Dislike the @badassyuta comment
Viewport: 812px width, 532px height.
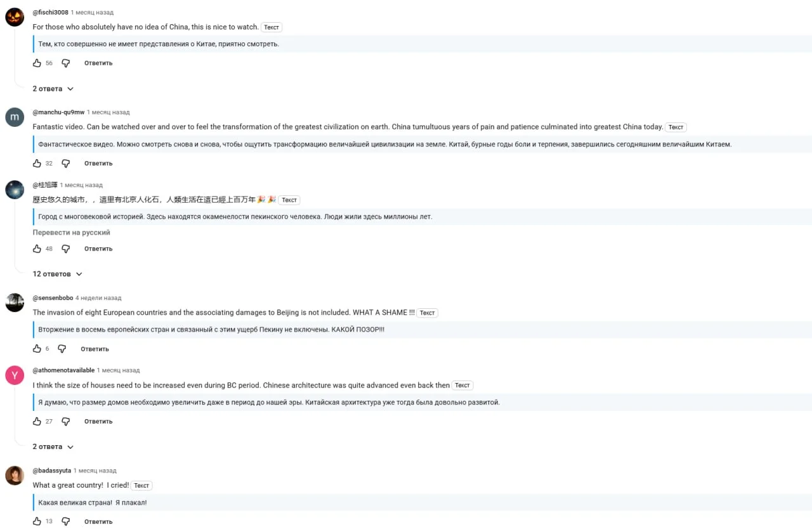pos(66,522)
